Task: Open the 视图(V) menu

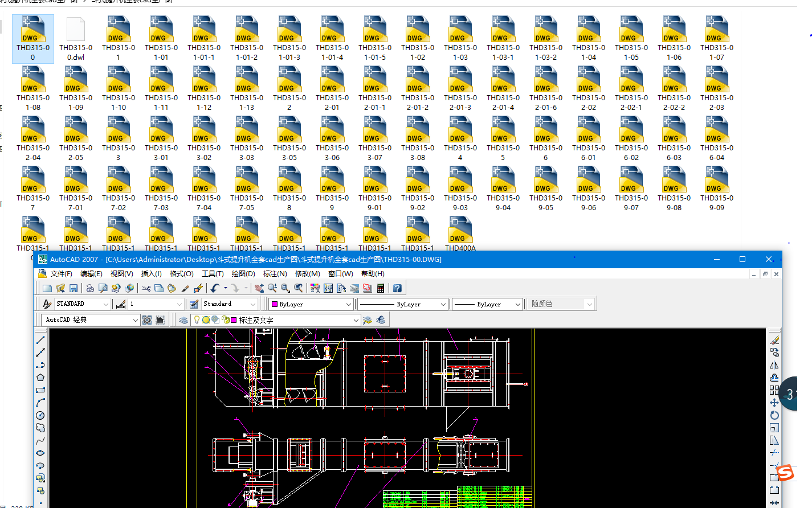Action: (x=121, y=274)
